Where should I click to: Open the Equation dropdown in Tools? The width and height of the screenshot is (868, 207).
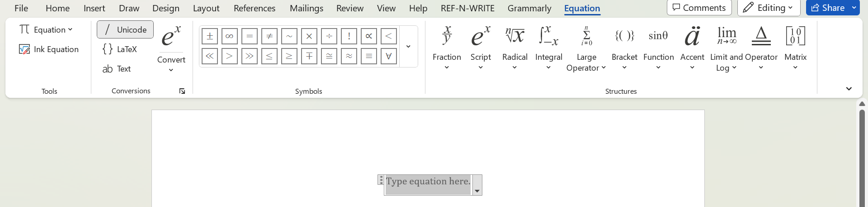click(x=46, y=29)
